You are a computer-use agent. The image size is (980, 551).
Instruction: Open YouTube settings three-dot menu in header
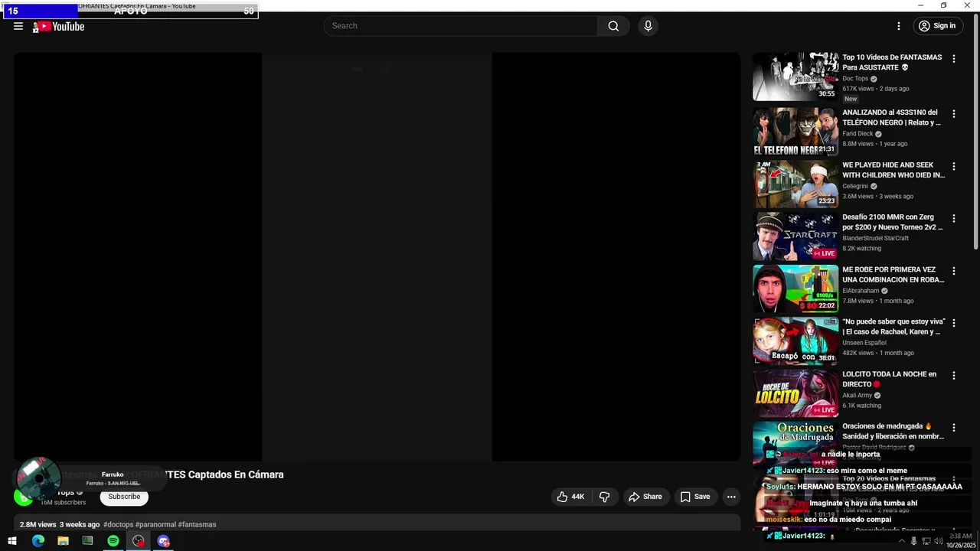coord(899,26)
